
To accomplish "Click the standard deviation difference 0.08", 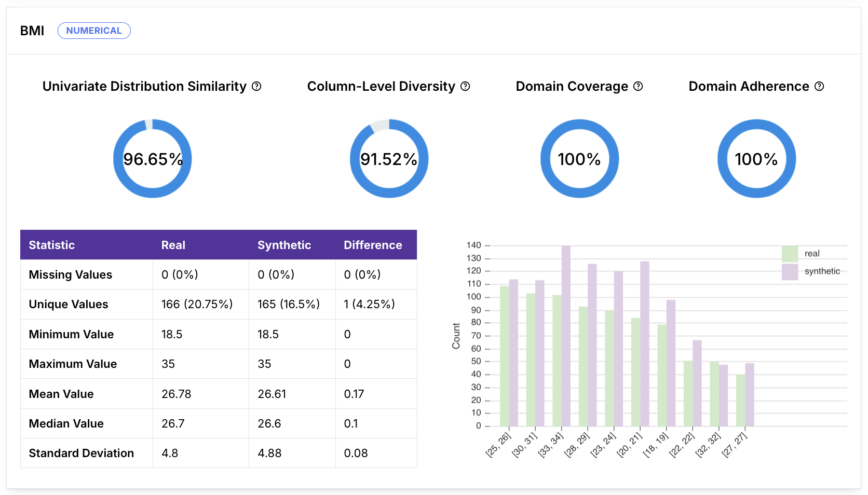I will coord(356,453).
